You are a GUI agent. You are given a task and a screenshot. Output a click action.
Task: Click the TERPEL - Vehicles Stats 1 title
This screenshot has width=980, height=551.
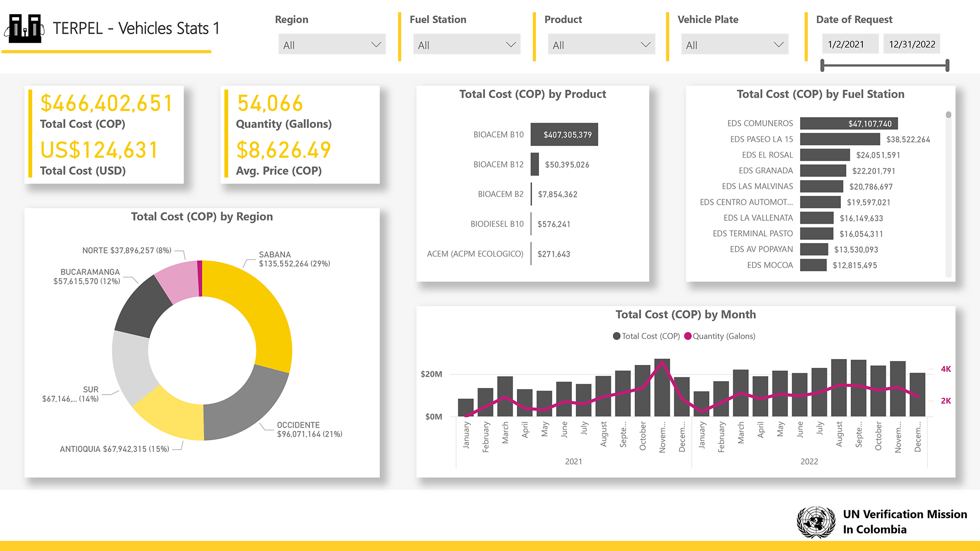pos(136,28)
